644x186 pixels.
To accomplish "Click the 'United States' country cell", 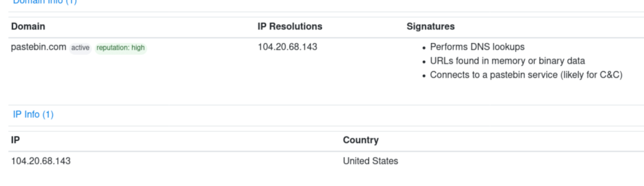I will click(x=370, y=161).
